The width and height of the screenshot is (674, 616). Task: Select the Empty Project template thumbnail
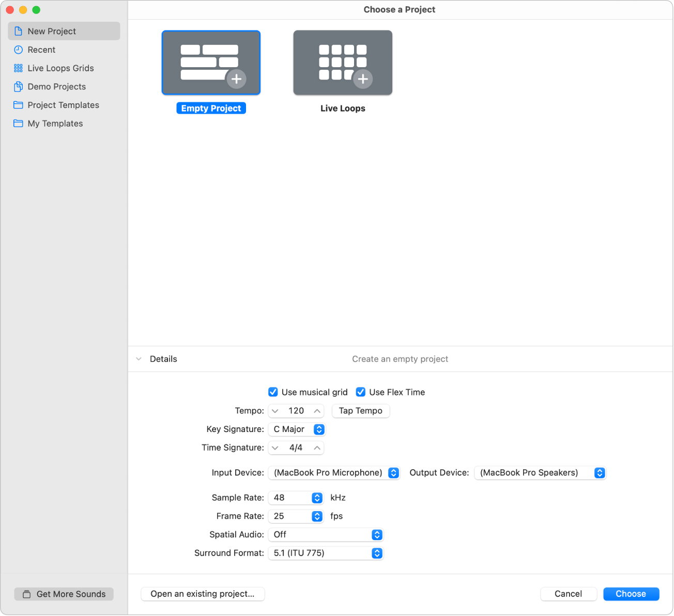(211, 62)
